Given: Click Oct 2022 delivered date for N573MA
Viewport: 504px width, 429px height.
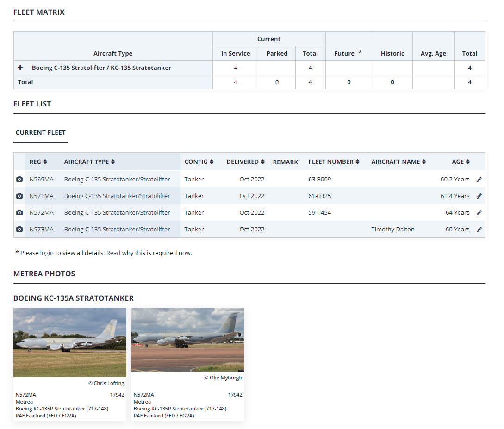Looking at the screenshot, I should point(252,230).
